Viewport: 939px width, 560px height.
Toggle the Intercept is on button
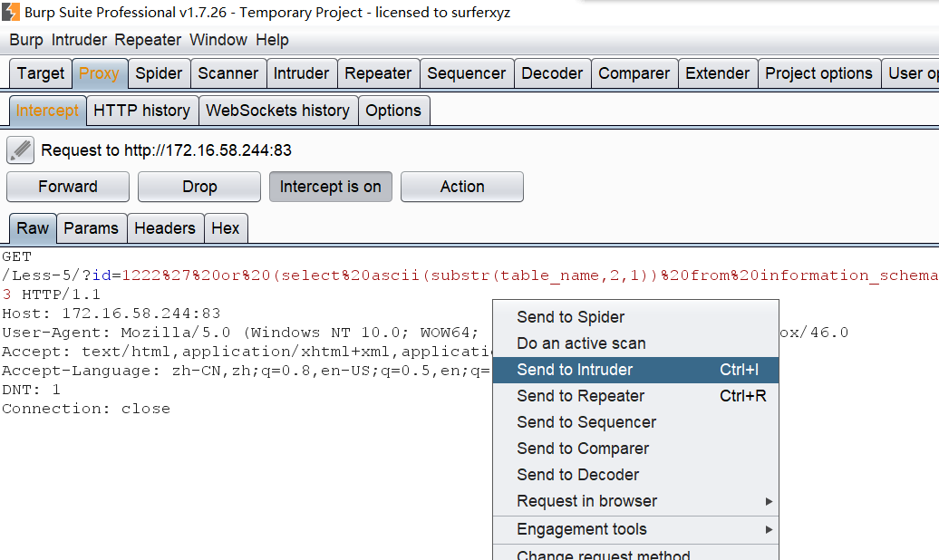click(x=331, y=187)
